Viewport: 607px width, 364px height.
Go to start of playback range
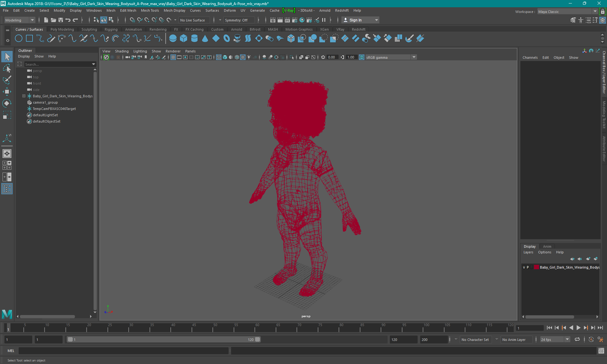(549, 328)
